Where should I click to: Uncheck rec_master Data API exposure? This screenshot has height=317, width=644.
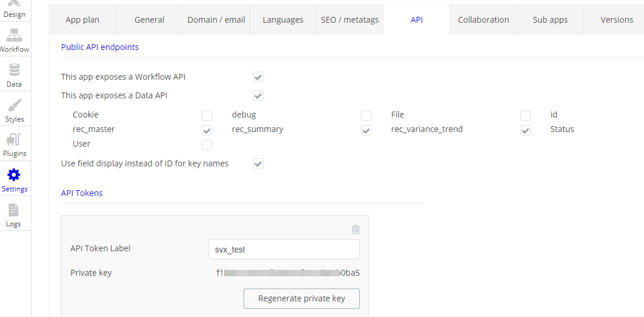(x=206, y=130)
